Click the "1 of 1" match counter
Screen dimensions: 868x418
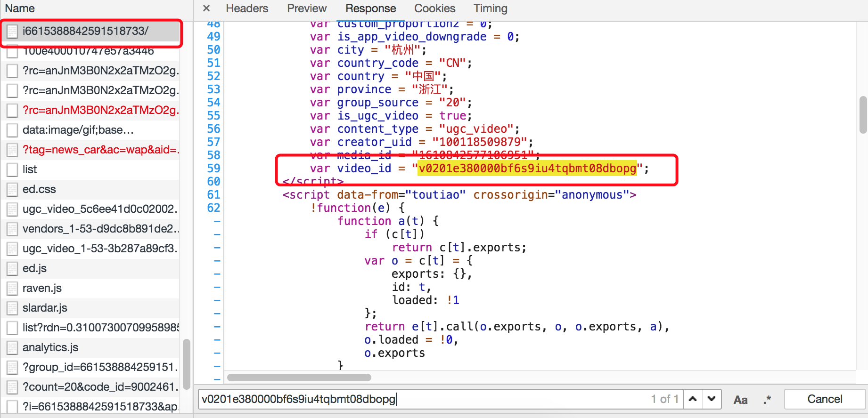point(664,399)
